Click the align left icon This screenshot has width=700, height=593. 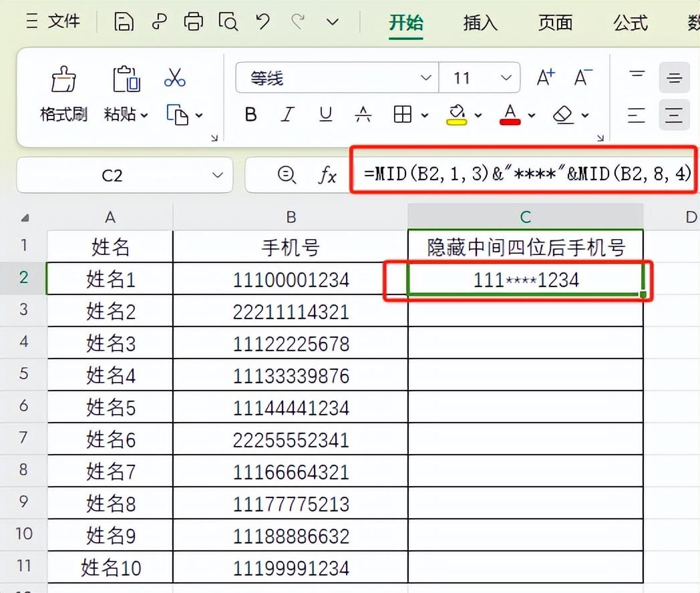click(x=636, y=115)
